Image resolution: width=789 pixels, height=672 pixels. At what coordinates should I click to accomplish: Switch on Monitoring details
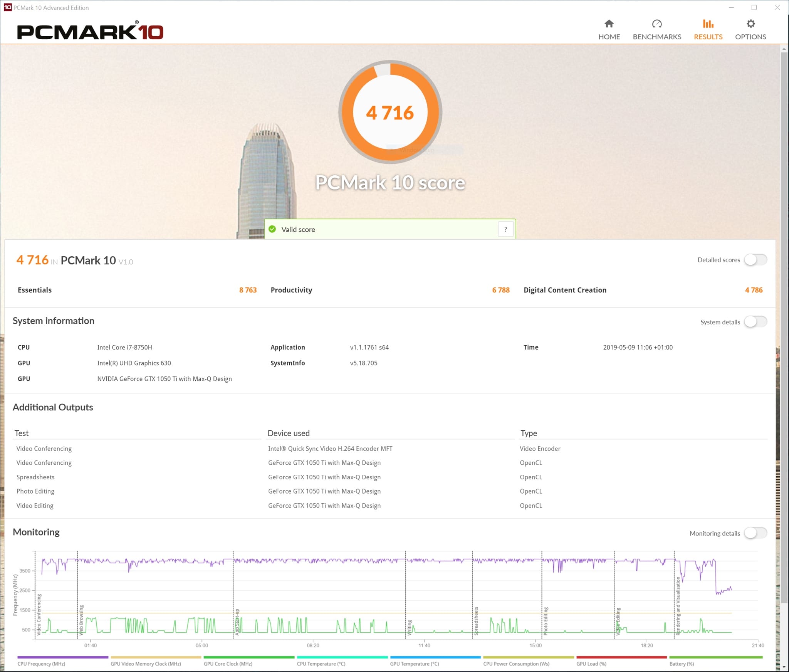[755, 533]
